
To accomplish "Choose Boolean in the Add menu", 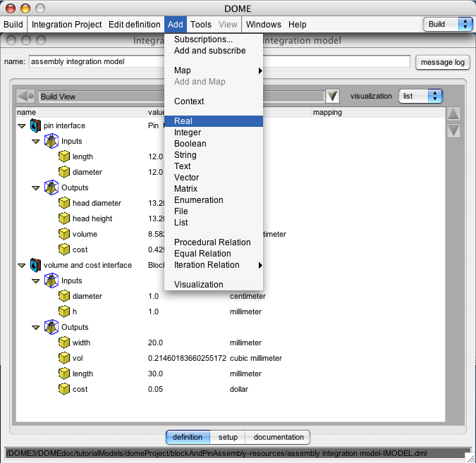I will click(214, 144).
